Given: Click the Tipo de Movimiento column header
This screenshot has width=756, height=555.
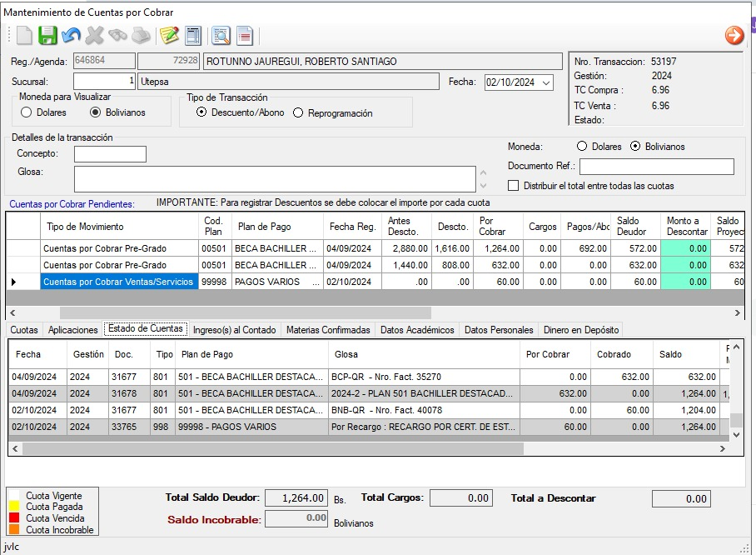Looking at the screenshot, I should 119,227.
